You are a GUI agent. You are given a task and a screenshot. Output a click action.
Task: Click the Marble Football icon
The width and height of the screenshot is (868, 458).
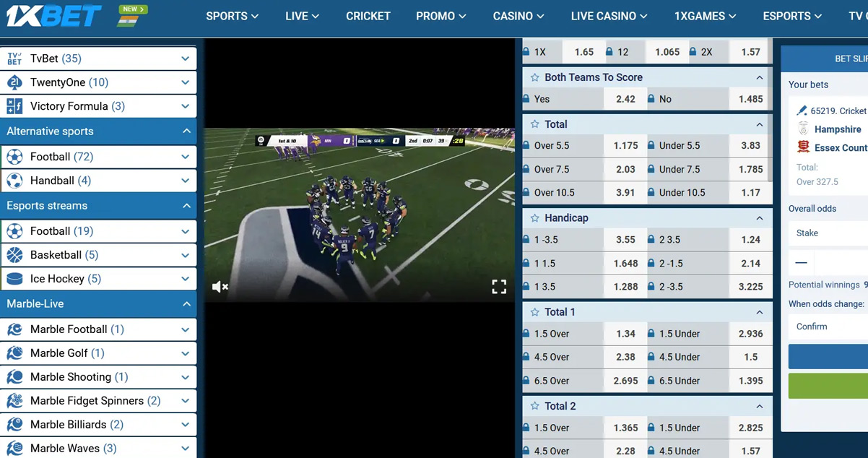pos(14,329)
